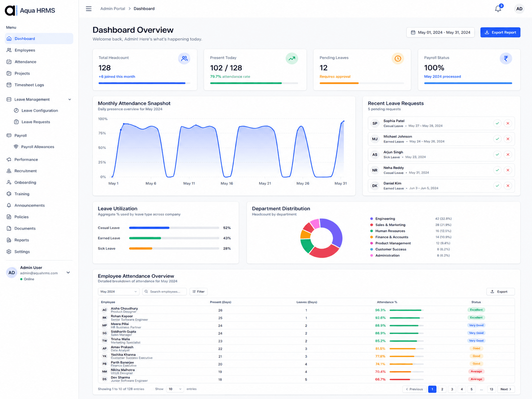Click the Performance sidebar icon
The height and width of the screenshot is (399, 532).
click(x=9, y=159)
